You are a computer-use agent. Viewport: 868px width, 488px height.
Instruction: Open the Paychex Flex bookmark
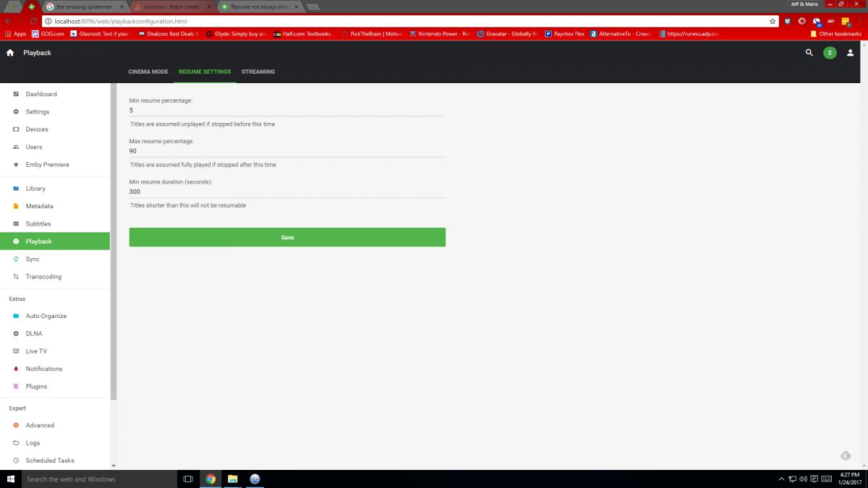[x=565, y=33]
